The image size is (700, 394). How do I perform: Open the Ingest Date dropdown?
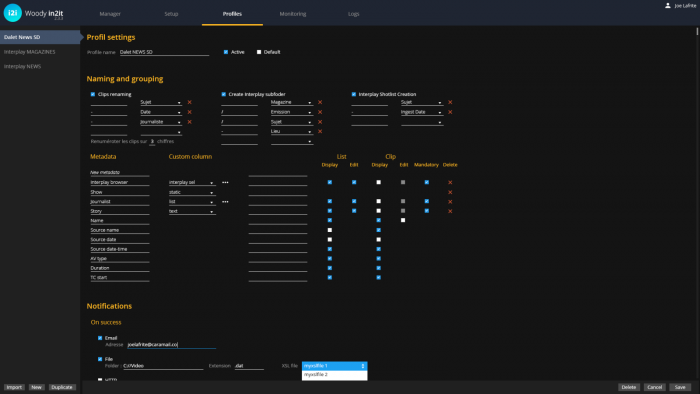[x=421, y=112]
